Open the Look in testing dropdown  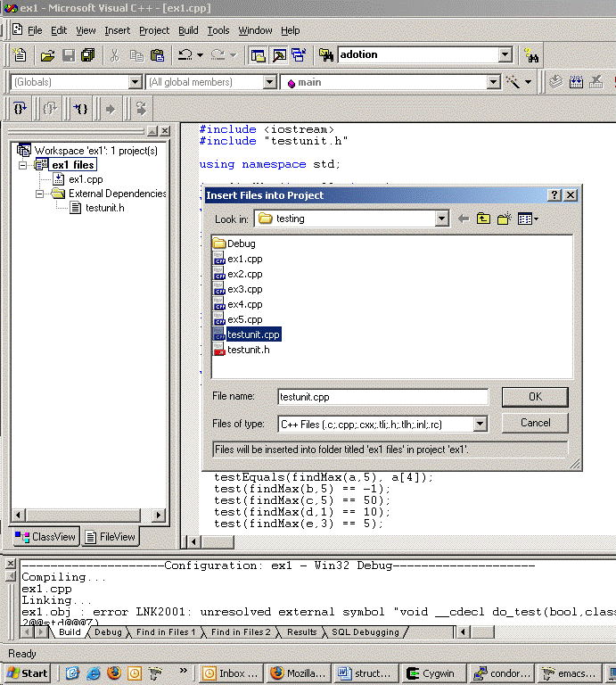click(442, 219)
